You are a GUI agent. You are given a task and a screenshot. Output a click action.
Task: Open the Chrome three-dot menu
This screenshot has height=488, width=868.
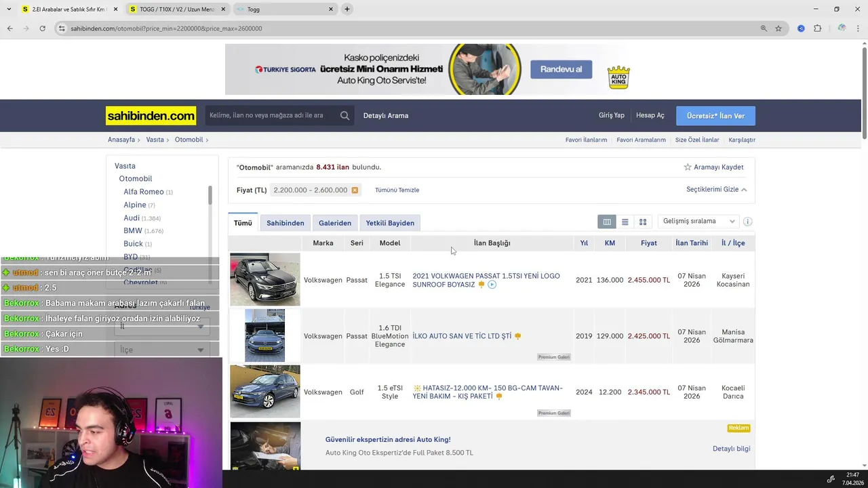(x=859, y=28)
